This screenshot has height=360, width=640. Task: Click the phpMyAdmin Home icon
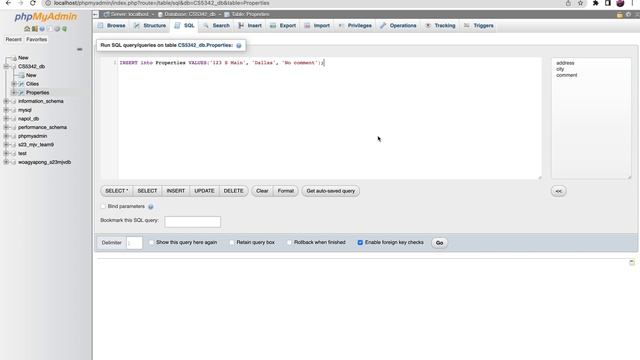(x=27, y=29)
